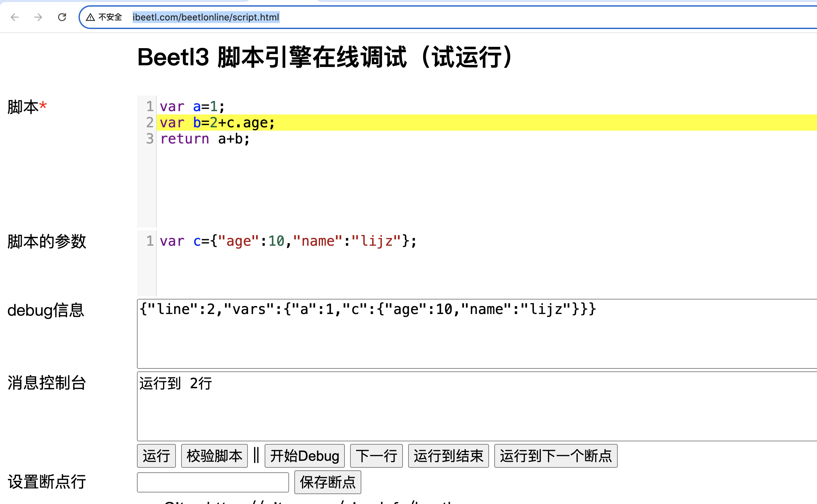Screen dimensions: 817x504
Task: Click the 运行 button
Action: [x=156, y=456]
